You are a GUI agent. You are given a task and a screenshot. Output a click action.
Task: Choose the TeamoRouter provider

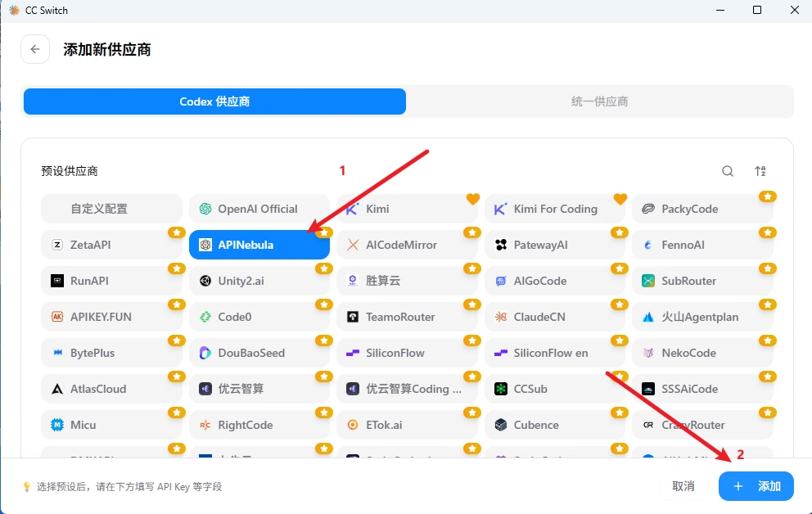point(407,317)
